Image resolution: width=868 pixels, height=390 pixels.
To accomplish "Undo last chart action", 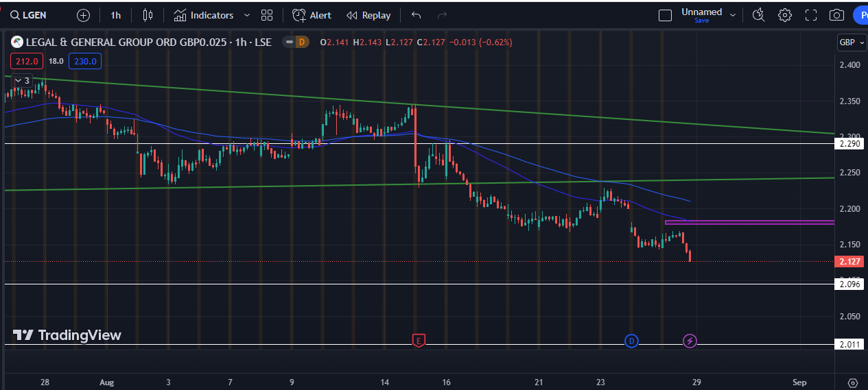I will click(416, 15).
